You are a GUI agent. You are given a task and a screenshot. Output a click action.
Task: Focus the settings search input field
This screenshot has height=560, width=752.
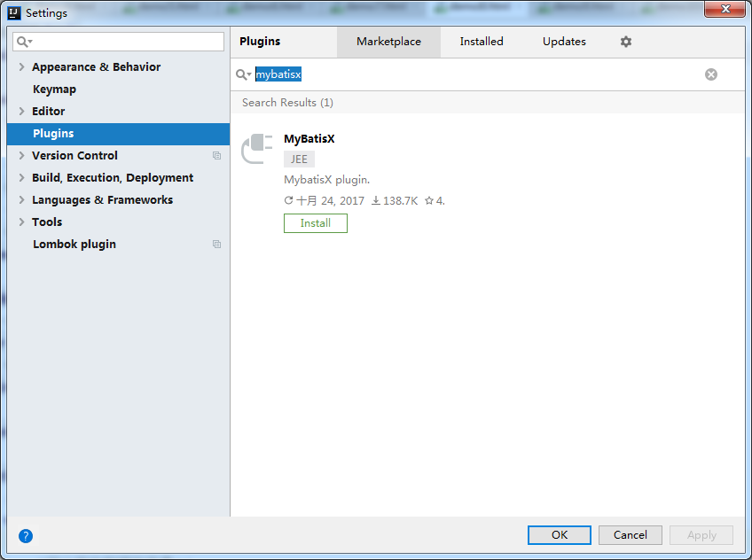tap(119, 42)
